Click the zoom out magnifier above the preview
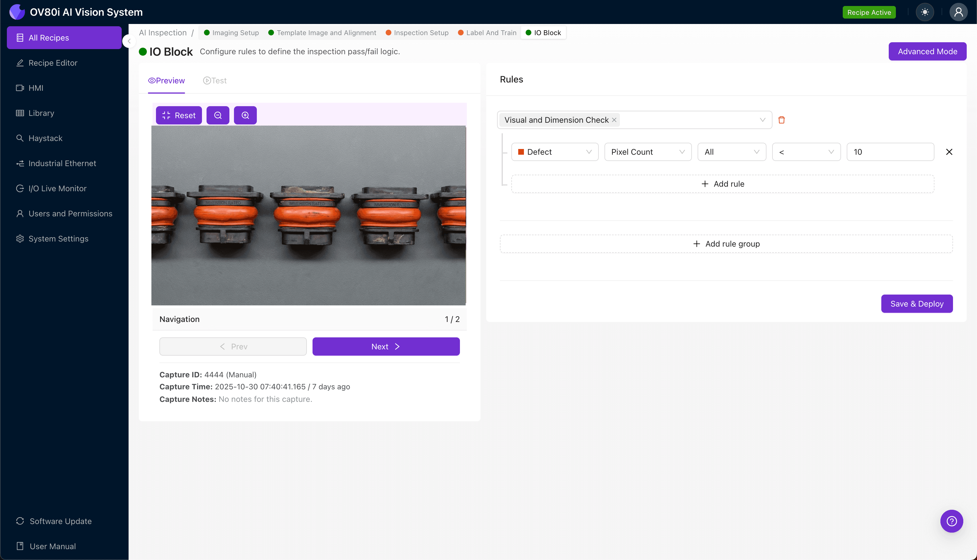The width and height of the screenshot is (977, 560). click(x=218, y=115)
